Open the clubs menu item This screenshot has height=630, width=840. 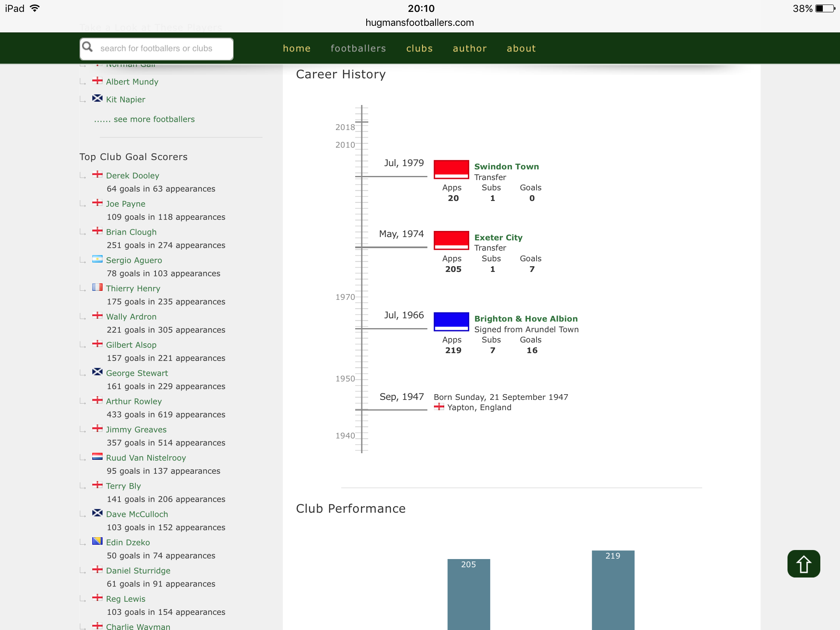[x=419, y=48]
